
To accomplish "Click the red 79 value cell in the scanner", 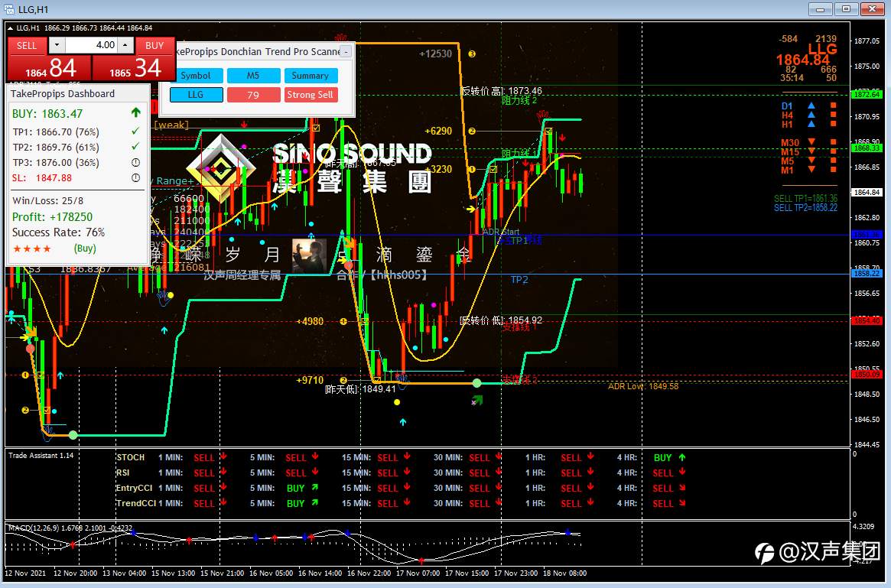I will click(x=253, y=95).
